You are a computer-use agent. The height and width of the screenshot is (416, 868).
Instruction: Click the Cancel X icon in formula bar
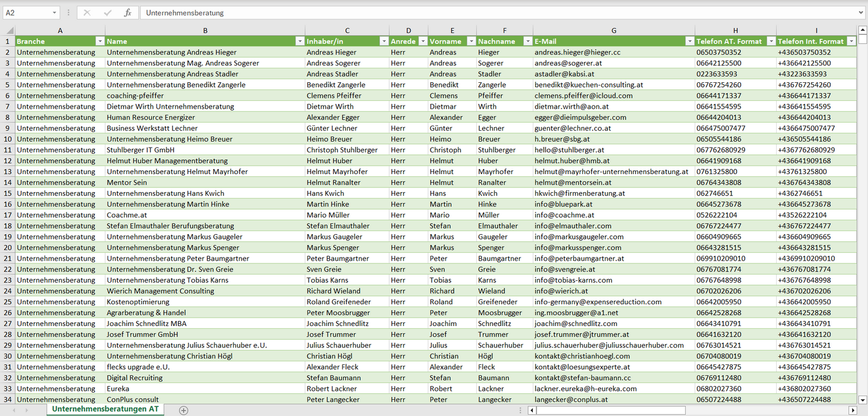(87, 13)
